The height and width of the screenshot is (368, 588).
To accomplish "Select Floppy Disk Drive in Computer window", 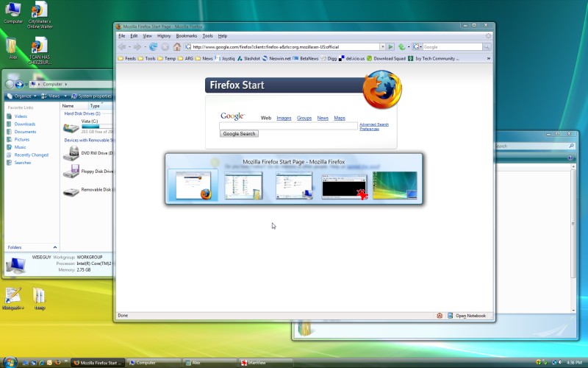I will pyautogui.click(x=87, y=171).
